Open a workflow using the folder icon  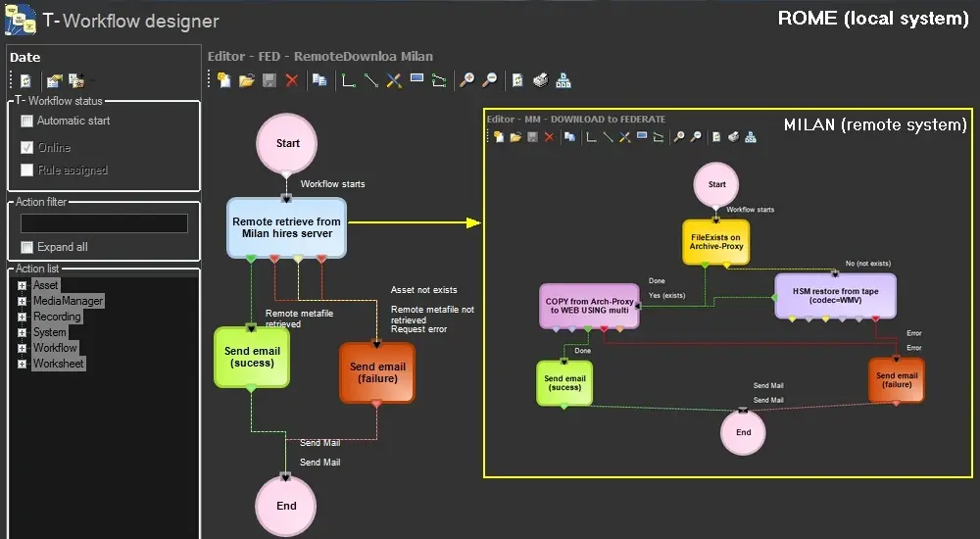point(246,80)
